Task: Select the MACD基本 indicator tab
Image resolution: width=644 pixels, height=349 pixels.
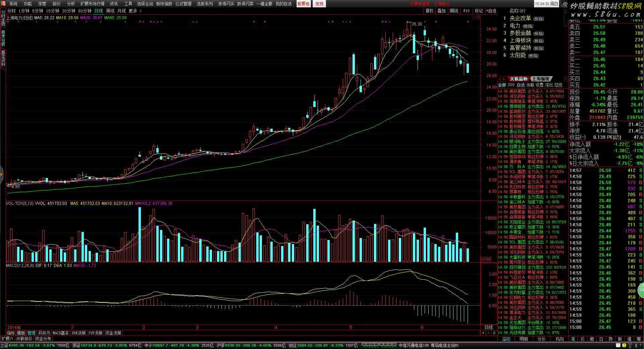Action: 61,333
